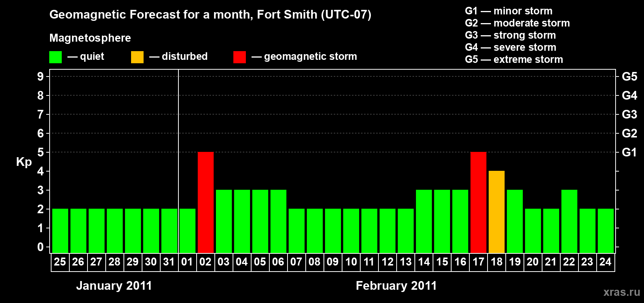Image resolution: width=644 pixels, height=303 pixels.
Task: Select the red storm bar for February 17
Action: (478, 203)
